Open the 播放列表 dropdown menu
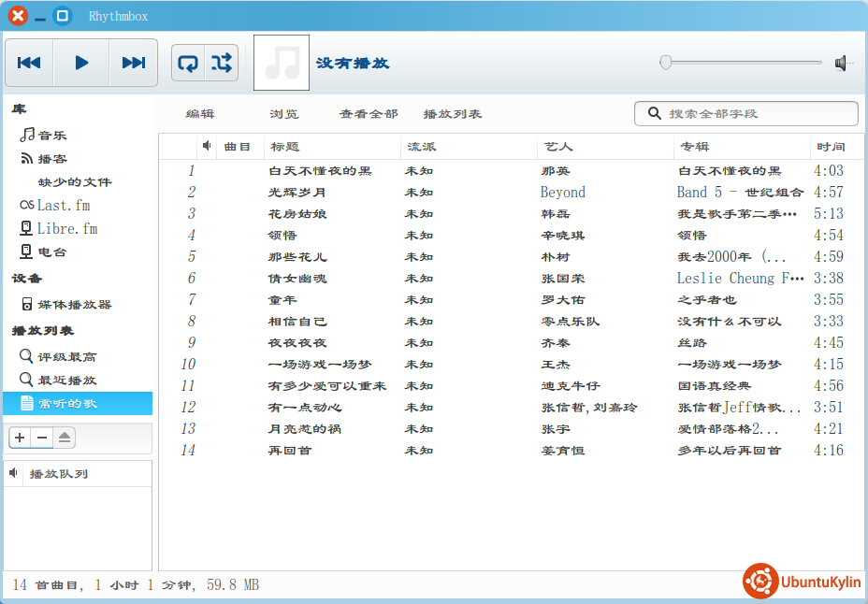 453,114
